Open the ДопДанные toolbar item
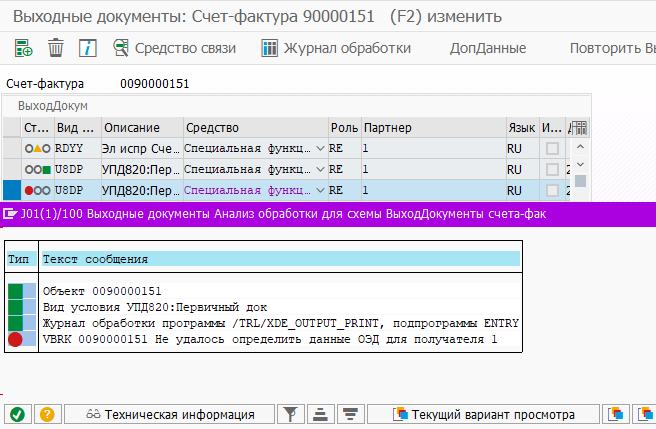This screenshot has width=656, height=429. [x=490, y=48]
